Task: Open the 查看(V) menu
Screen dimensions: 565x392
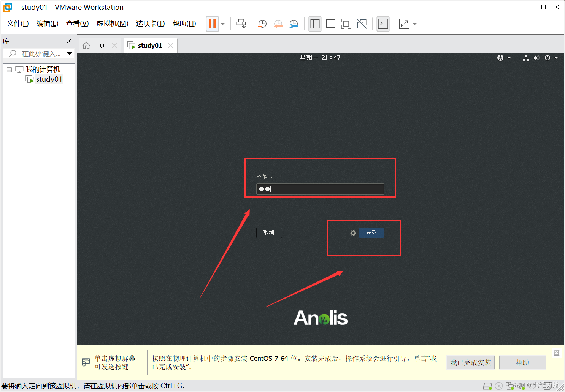Action: tap(77, 24)
